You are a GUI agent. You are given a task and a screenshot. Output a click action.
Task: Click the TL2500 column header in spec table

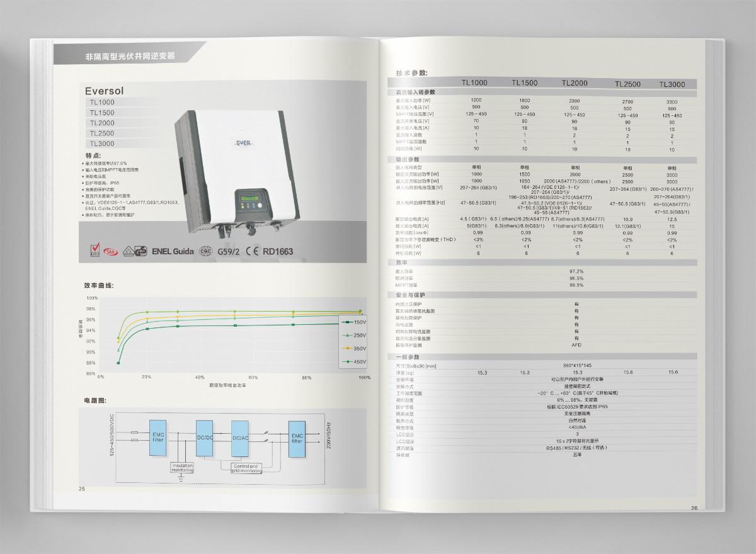pyautogui.click(x=627, y=84)
